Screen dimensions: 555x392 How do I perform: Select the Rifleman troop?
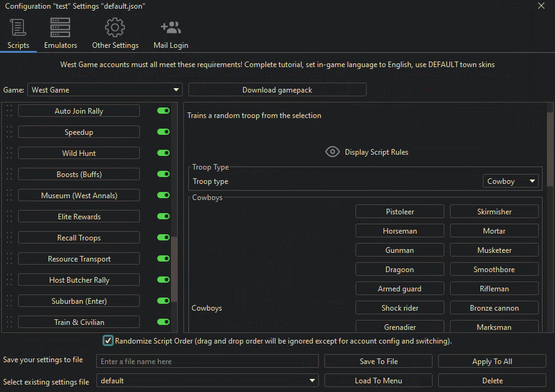[494, 289]
